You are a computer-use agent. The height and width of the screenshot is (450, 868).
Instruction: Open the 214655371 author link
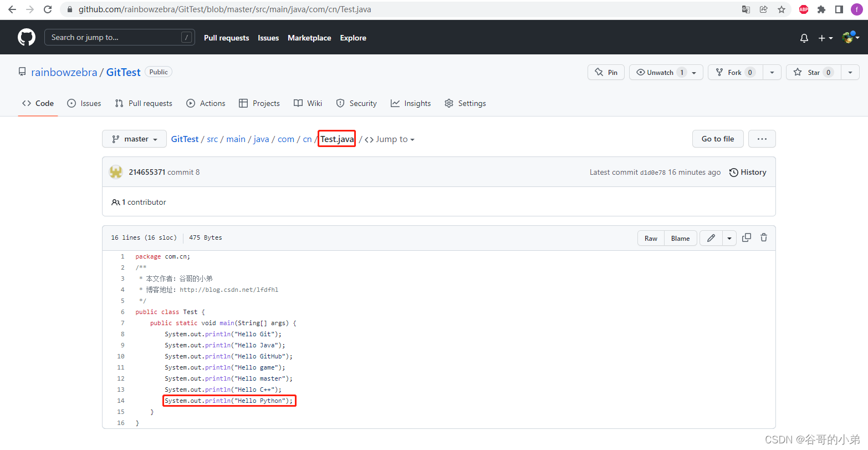pyautogui.click(x=147, y=172)
